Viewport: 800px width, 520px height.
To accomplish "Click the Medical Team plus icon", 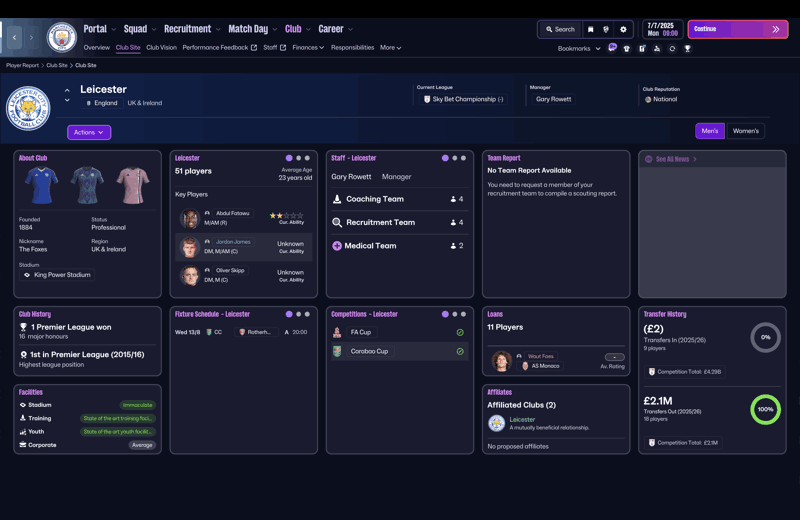I will pyautogui.click(x=337, y=246).
